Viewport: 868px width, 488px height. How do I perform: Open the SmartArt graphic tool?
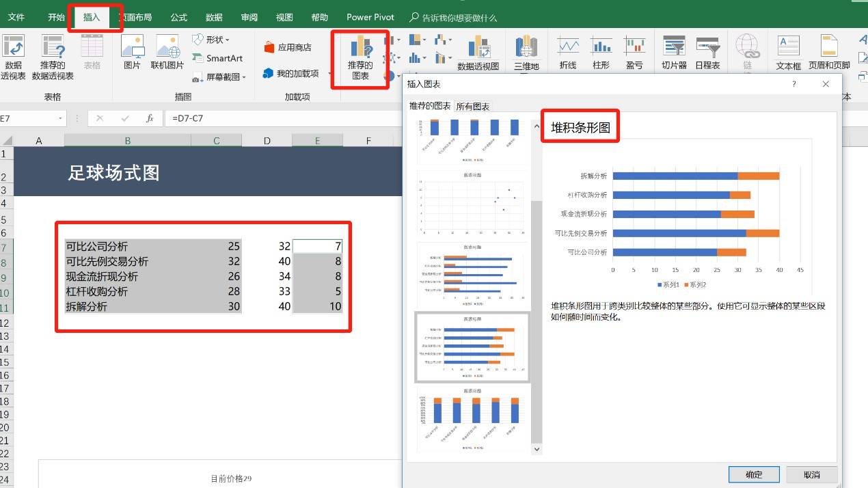pos(218,59)
